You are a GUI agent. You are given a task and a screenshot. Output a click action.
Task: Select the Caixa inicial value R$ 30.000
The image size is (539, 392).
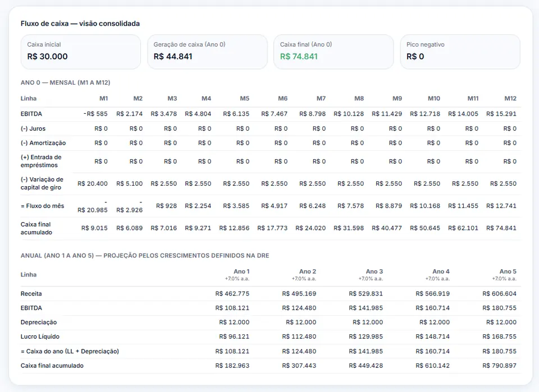(47, 56)
